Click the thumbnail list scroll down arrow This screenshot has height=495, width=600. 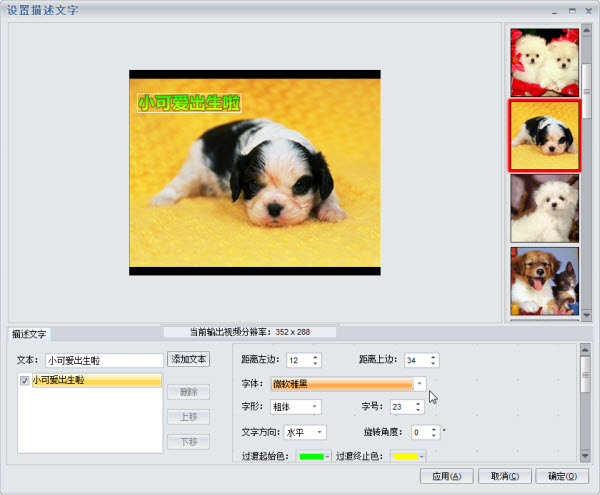click(586, 315)
